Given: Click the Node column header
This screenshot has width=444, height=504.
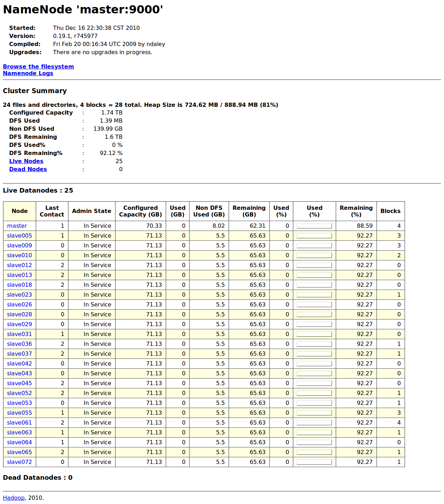Looking at the screenshot, I should coord(20,211).
